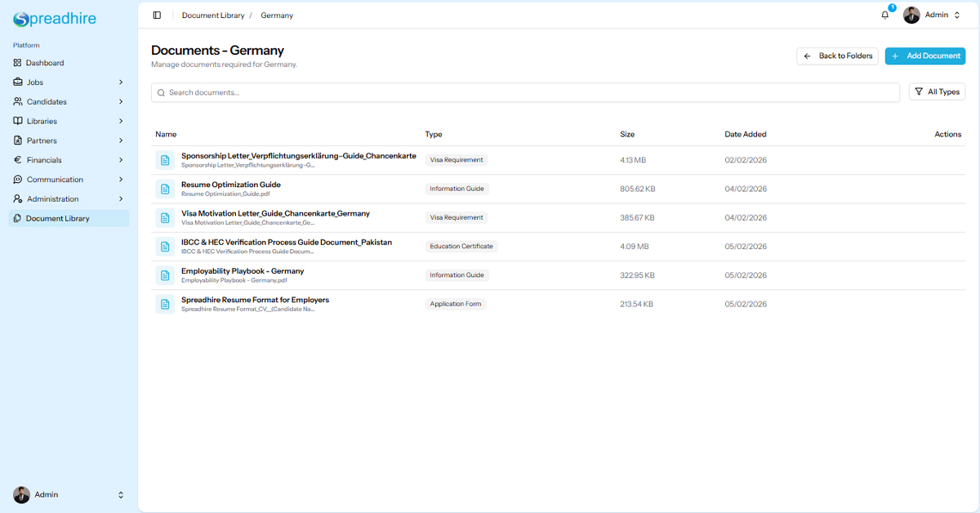Toggle the sidebar panel icon
The width and height of the screenshot is (980, 513).
[157, 16]
